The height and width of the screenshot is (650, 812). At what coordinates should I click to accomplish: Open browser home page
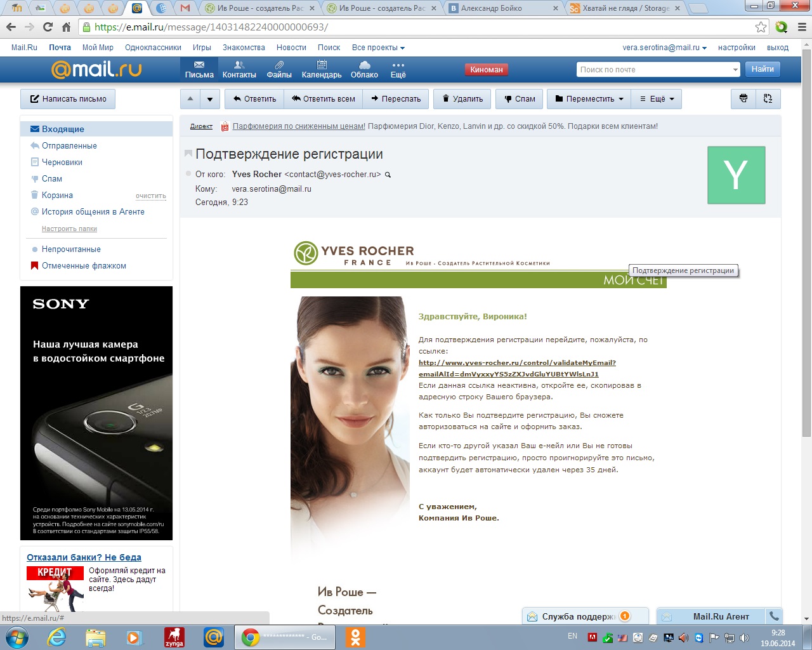(66, 27)
